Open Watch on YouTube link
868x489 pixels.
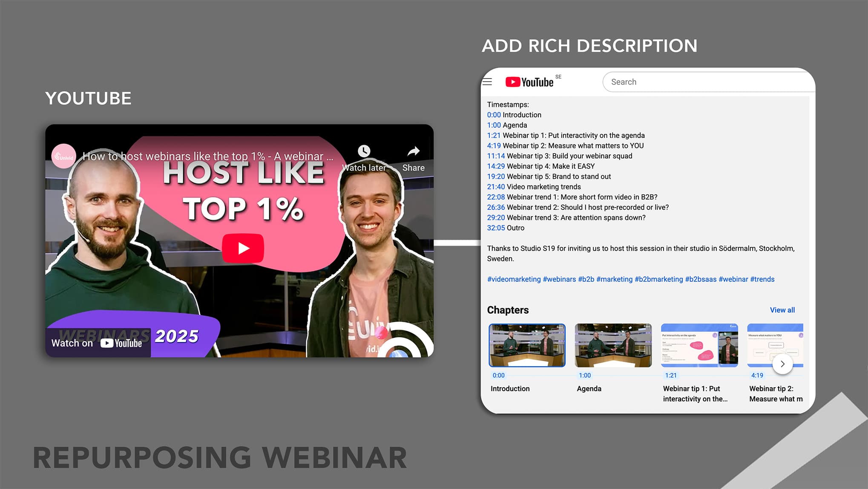pos(97,343)
